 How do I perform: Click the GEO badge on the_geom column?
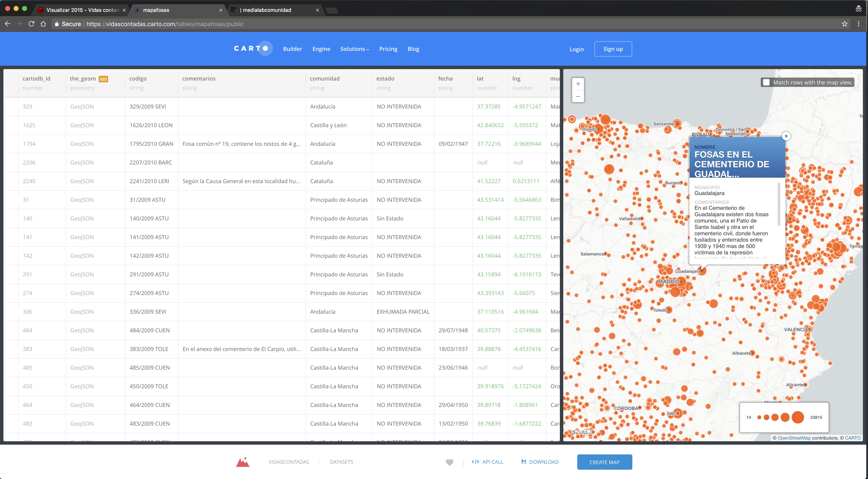103,79
